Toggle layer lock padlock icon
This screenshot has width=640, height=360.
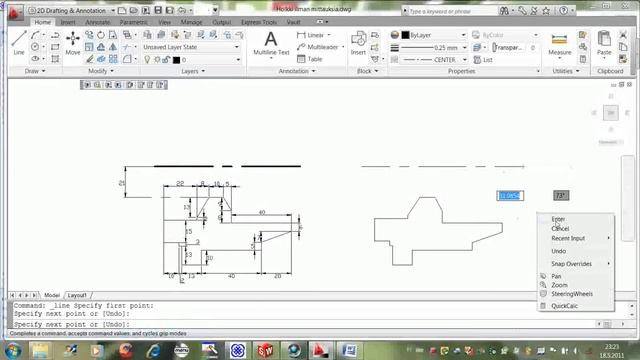point(166,60)
